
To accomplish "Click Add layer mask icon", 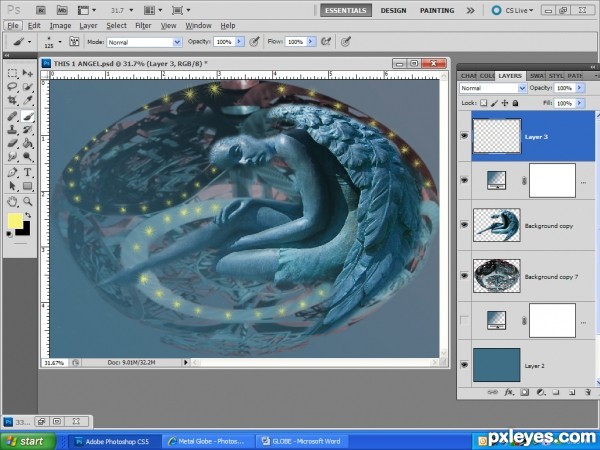I will point(525,392).
